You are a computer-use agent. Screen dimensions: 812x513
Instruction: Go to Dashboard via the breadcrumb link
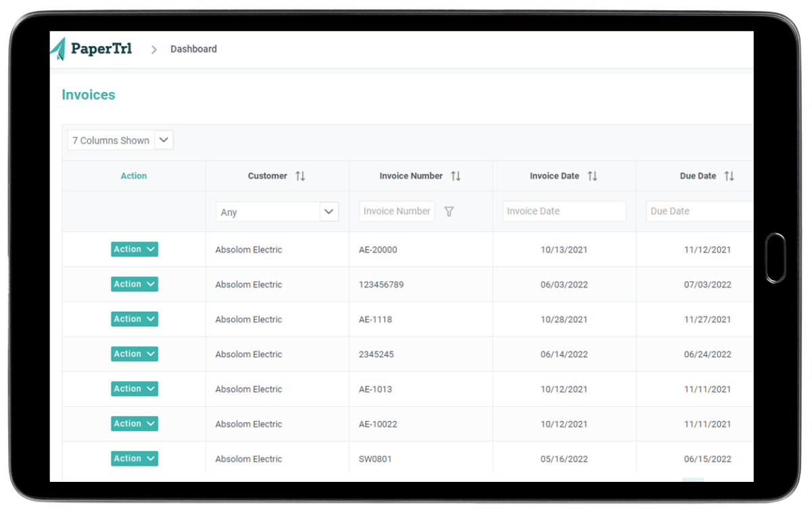(x=194, y=49)
